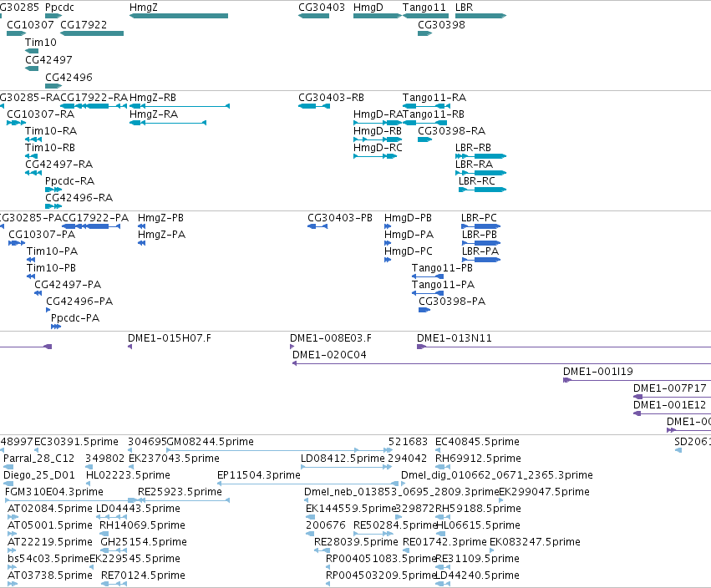Open BAC clone DME1-008E03.F
This screenshot has width=711, height=588.
click(292, 347)
